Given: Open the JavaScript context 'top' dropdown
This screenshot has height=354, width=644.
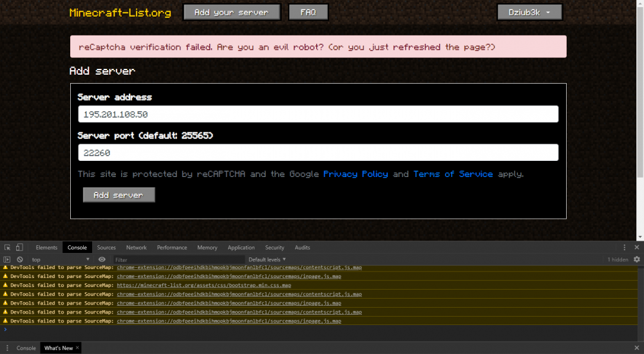Looking at the screenshot, I should [x=60, y=259].
